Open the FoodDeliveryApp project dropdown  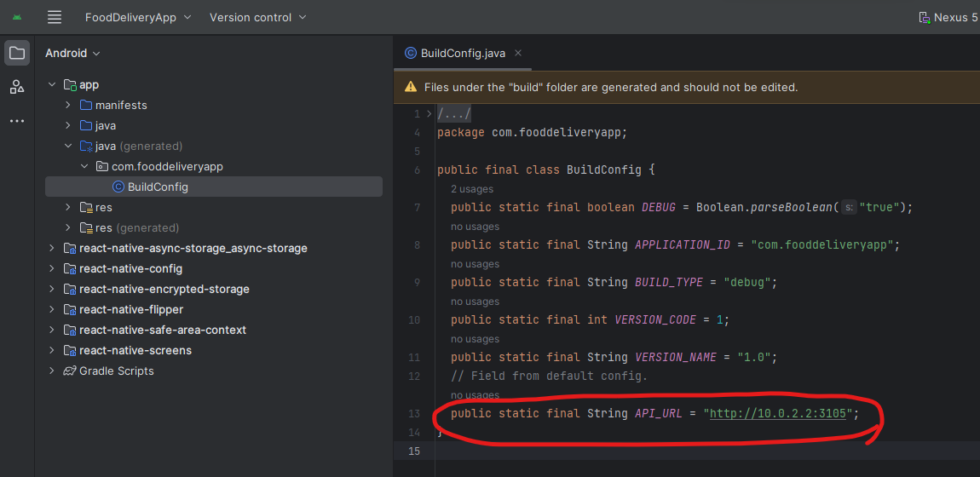click(138, 18)
